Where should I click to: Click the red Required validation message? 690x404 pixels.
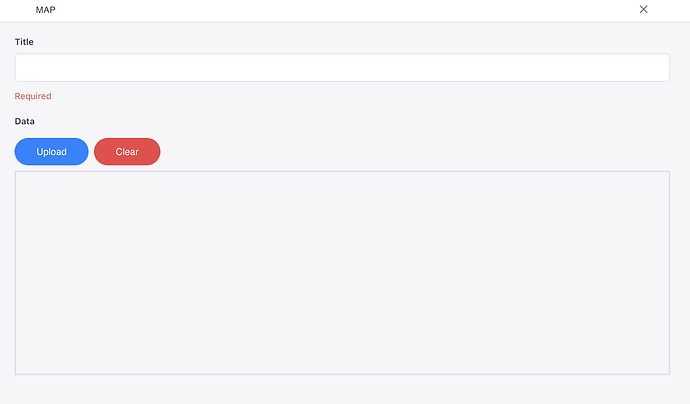click(33, 96)
